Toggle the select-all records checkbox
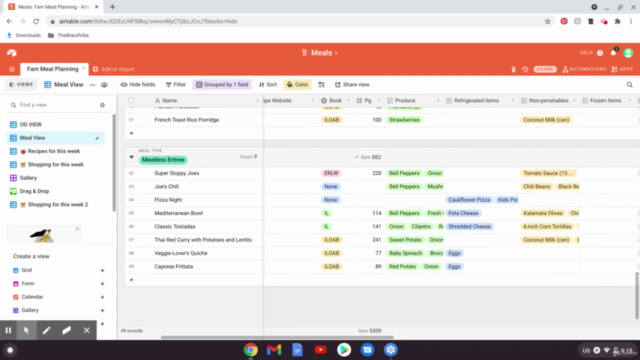The width and height of the screenshot is (640, 360). pos(131,100)
